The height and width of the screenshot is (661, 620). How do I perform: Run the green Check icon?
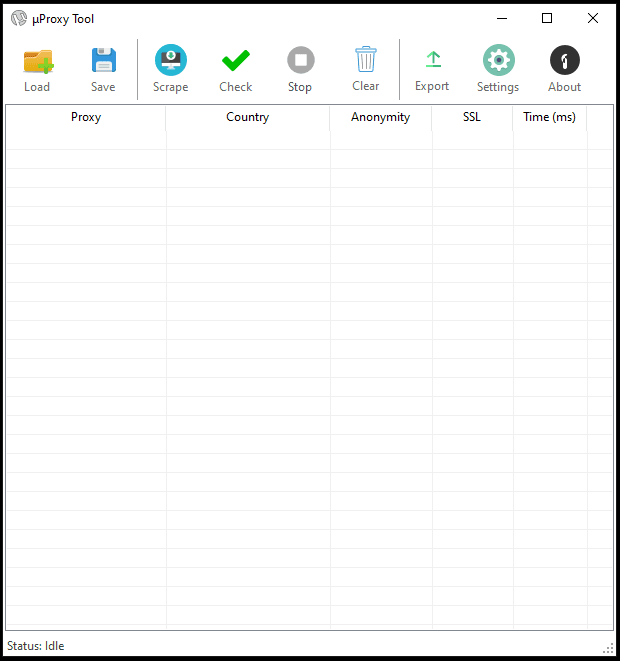[236, 60]
